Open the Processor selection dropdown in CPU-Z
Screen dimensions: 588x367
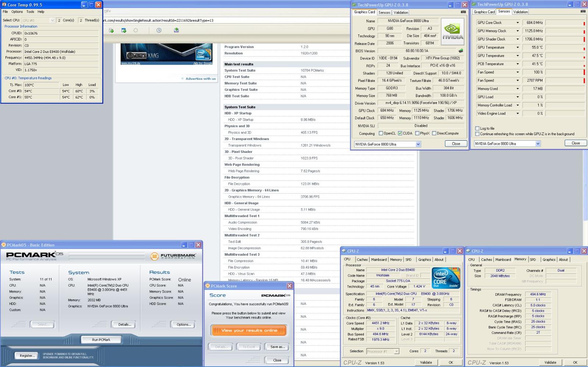pyautogui.click(x=397, y=351)
